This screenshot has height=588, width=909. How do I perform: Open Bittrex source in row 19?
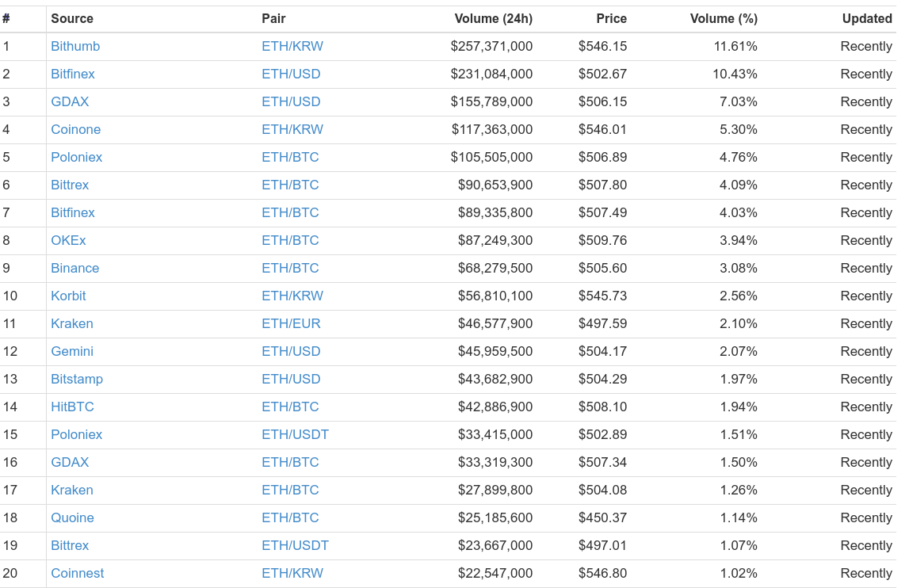[x=70, y=546]
